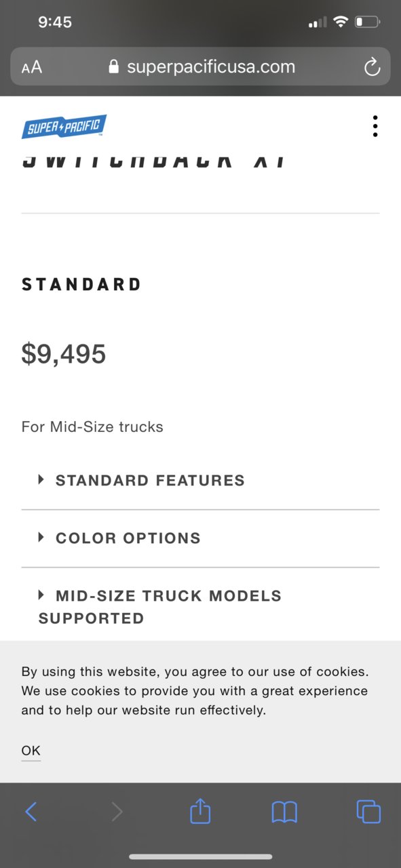This screenshot has height=868, width=401.
Task: Reload the page with refresh icon
Action: click(x=372, y=66)
